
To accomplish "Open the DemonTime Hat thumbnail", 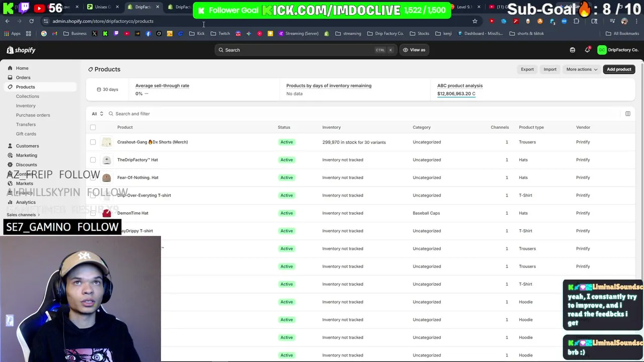I will coord(107,213).
